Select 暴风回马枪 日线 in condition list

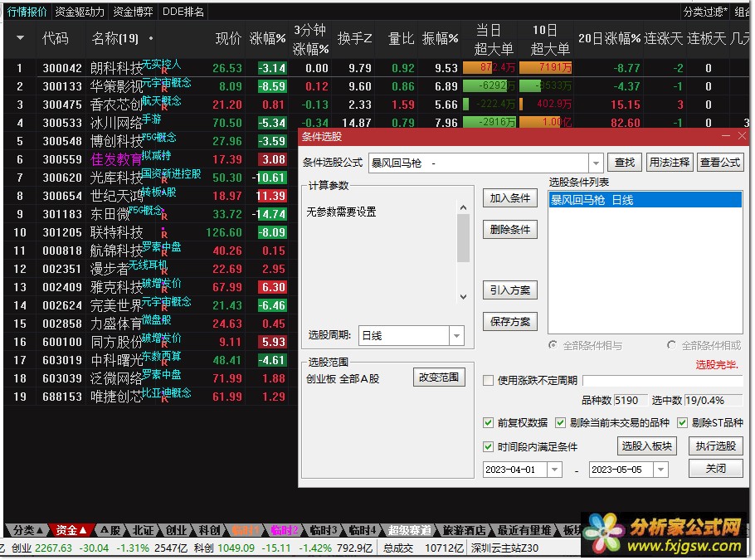pos(645,200)
